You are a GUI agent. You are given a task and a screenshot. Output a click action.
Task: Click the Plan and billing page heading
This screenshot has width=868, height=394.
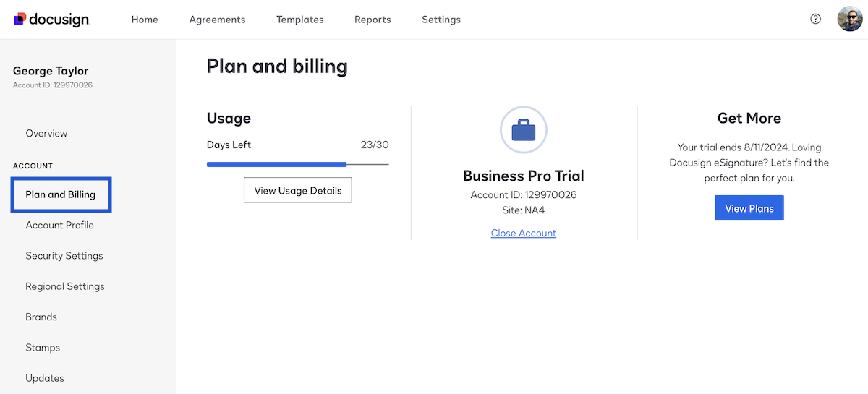277,67
